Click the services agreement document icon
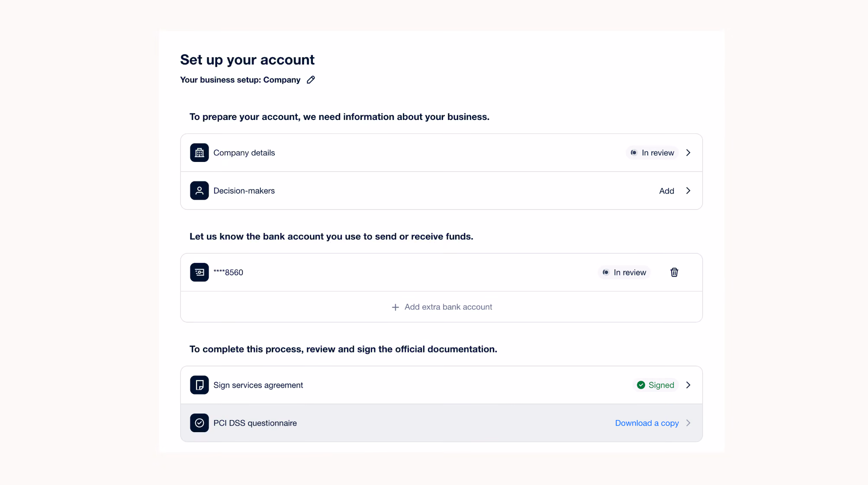The width and height of the screenshot is (868, 485). tap(199, 385)
